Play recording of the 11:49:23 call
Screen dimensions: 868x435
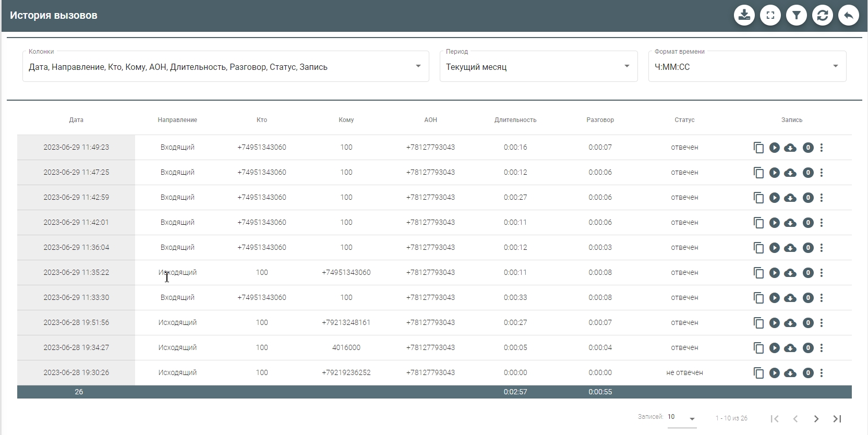coord(775,148)
